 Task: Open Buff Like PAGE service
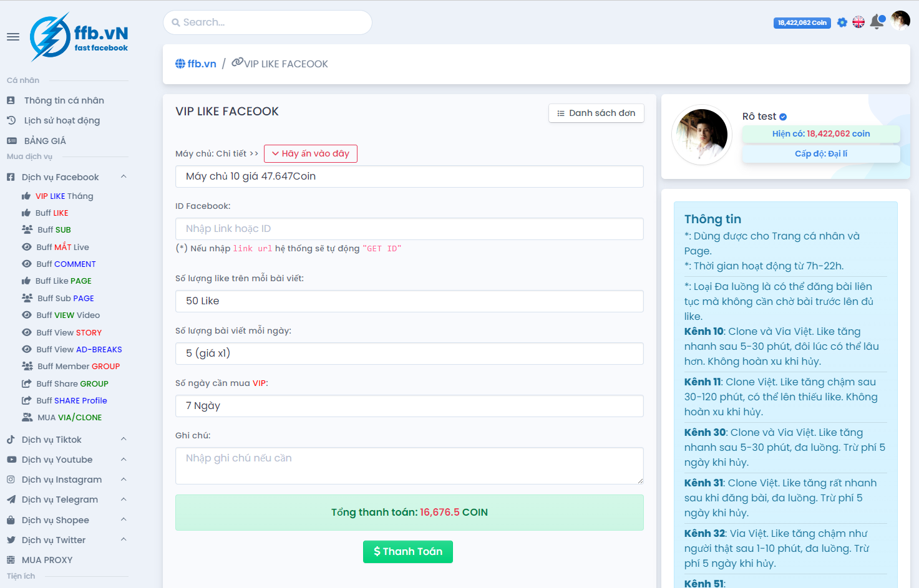point(64,281)
